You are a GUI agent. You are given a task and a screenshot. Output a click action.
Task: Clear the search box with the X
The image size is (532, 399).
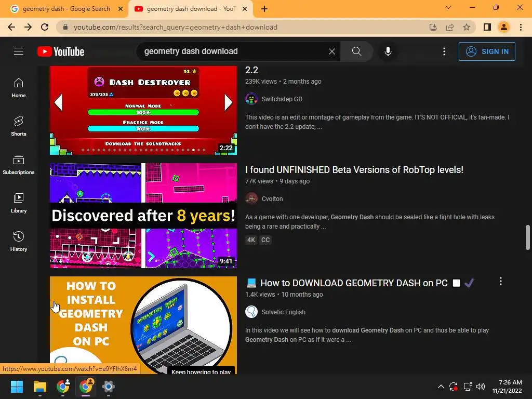tap(332, 51)
